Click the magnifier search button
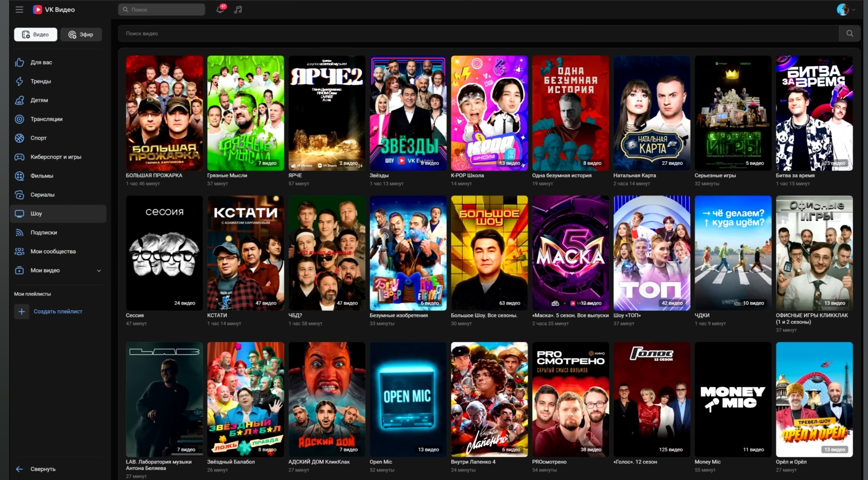The height and width of the screenshot is (480, 868). (850, 33)
